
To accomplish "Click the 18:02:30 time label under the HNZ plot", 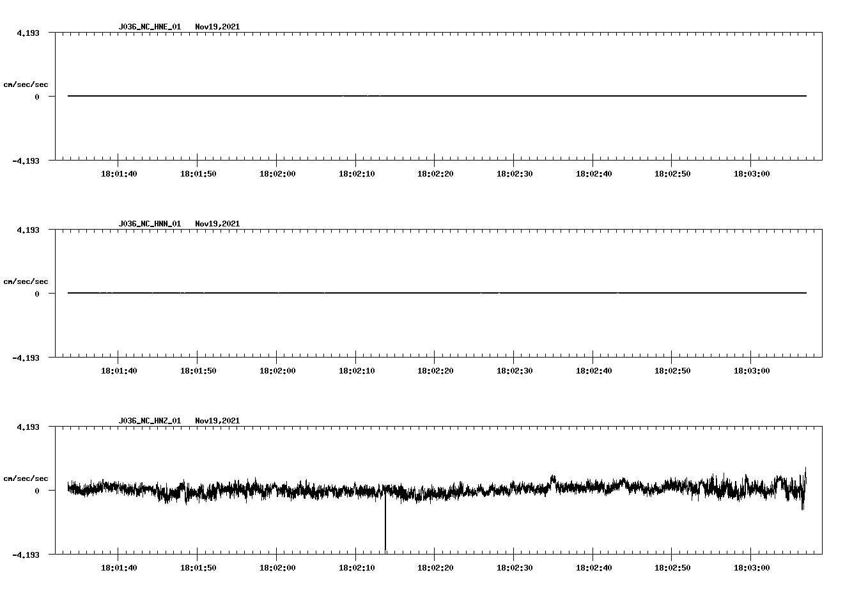I will pos(515,568).
